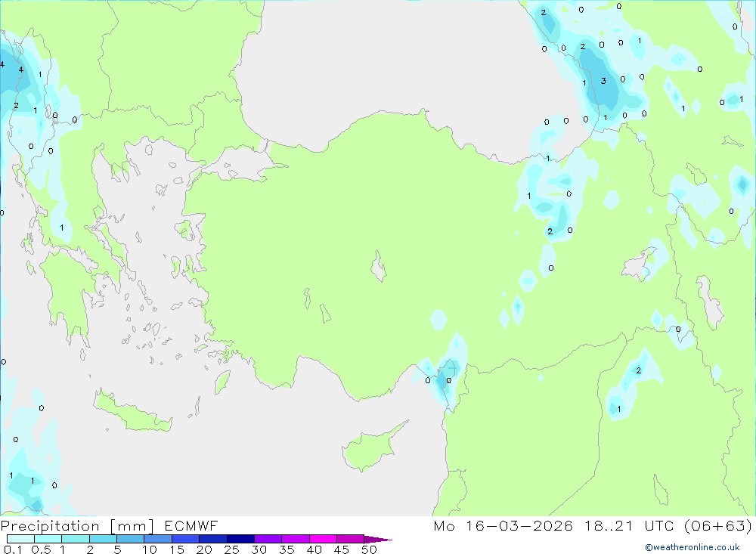Click the 1–2 mm legend swatch
Viewport: 756px width, 554px height.
pyautogui.click(x=76, y=539)
